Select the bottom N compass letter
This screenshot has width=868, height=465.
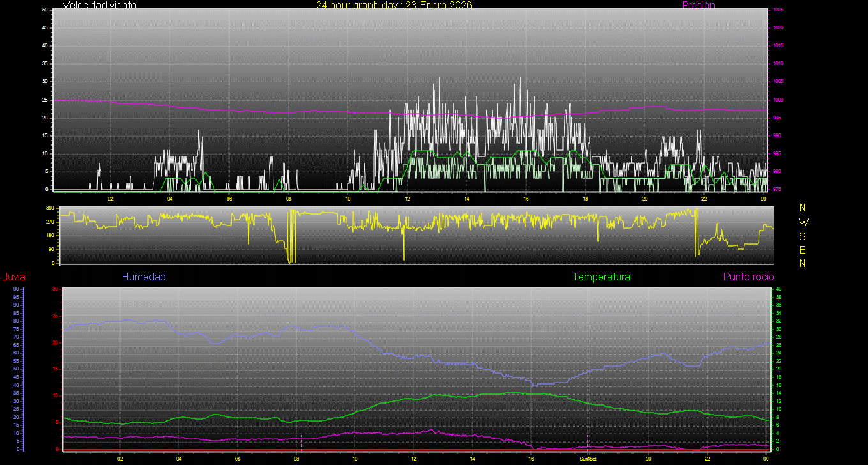pos(803,263)
